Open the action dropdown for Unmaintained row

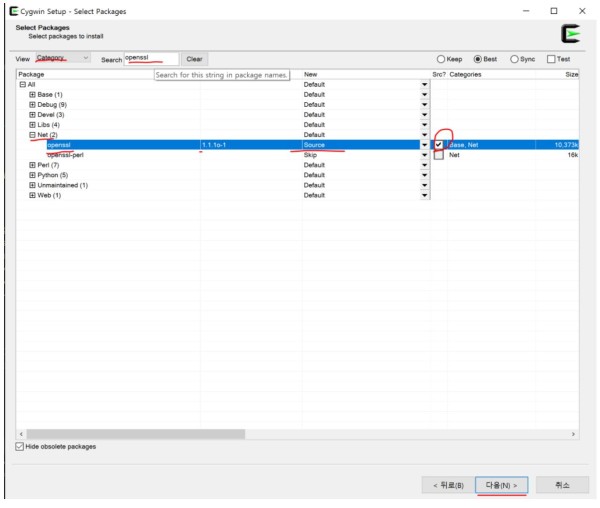[425, 185]
